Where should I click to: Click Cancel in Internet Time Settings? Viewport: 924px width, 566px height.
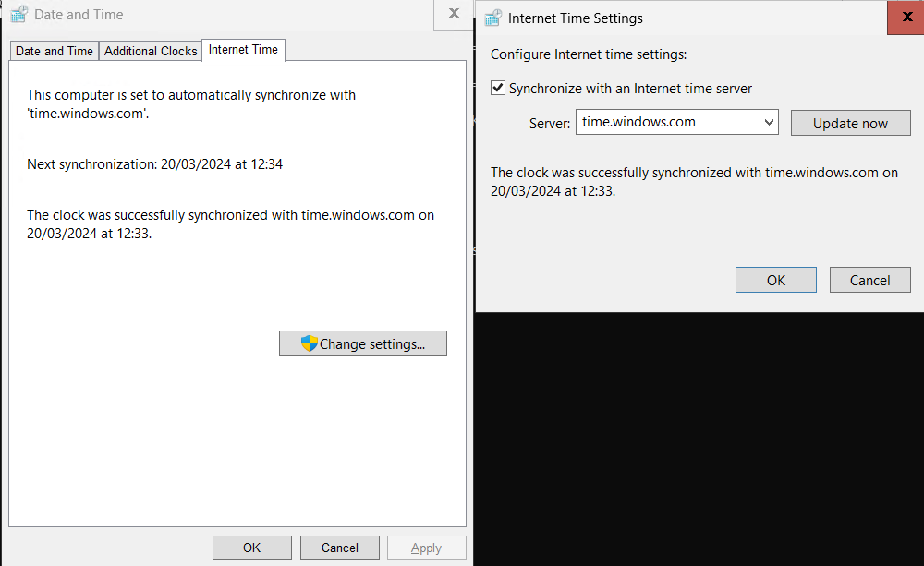pyautogui.click(x=869, y=279)
